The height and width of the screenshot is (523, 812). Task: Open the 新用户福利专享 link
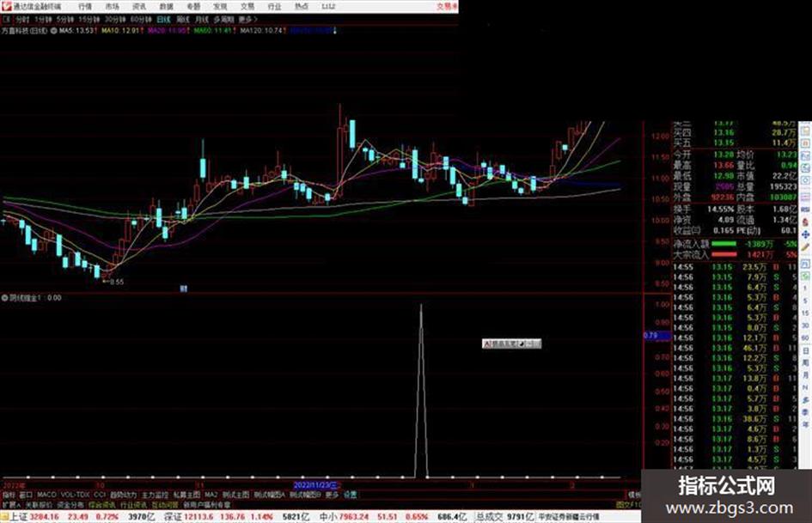(206, 504)
